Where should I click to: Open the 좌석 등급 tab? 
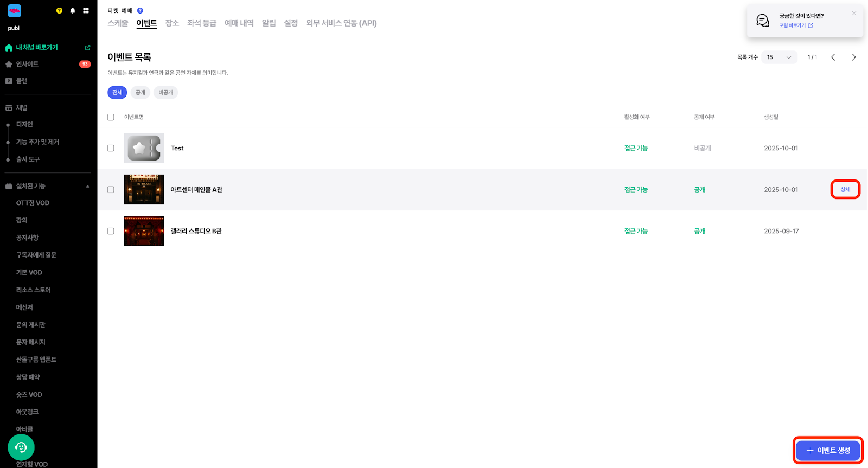point(201,23)
